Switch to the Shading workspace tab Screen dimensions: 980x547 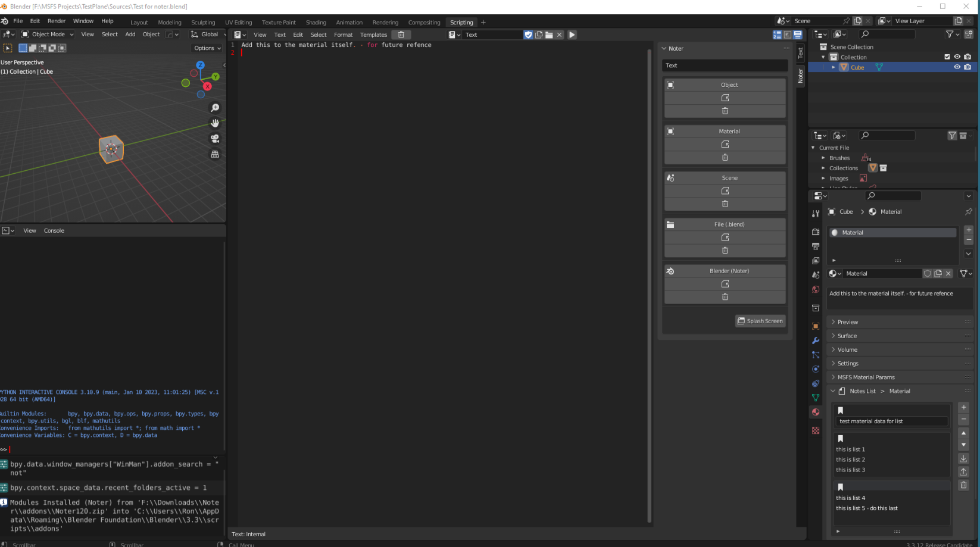(x=316, y=23)
